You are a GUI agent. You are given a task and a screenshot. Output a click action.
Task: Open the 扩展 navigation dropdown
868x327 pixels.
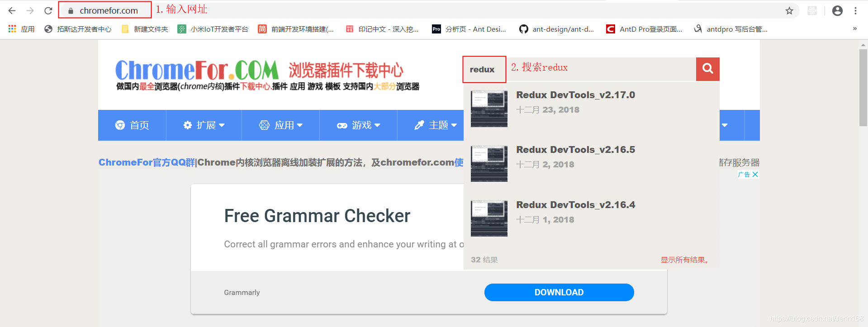(204, 125)
